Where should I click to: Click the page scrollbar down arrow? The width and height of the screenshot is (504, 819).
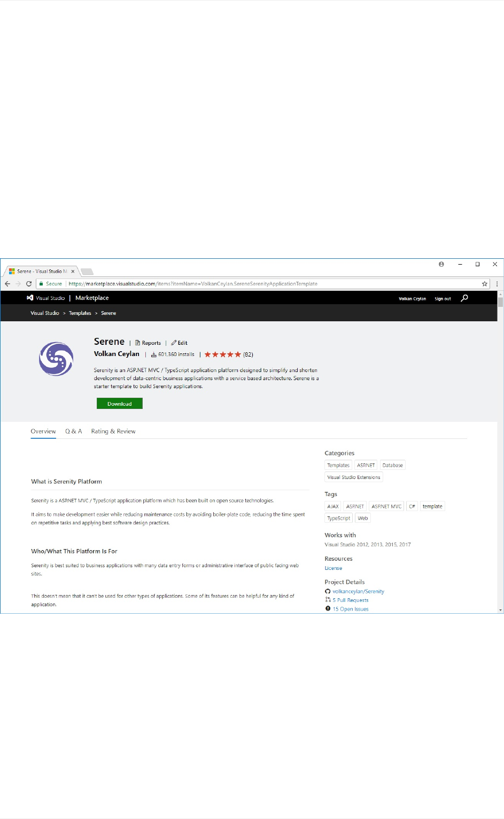pyautogui.click(x=500, y=610)
